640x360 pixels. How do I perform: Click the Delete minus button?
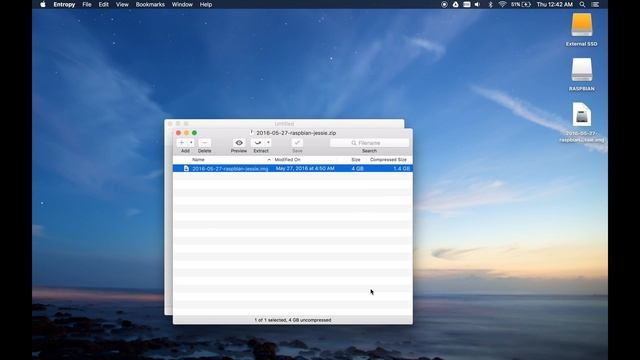click(204, 143)
